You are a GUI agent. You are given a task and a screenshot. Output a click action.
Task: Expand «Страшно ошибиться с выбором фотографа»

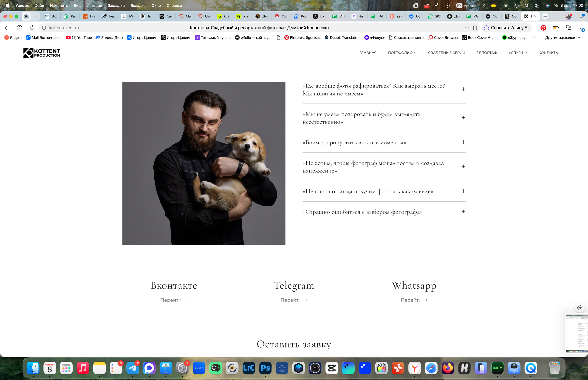[x=384, y=212]
